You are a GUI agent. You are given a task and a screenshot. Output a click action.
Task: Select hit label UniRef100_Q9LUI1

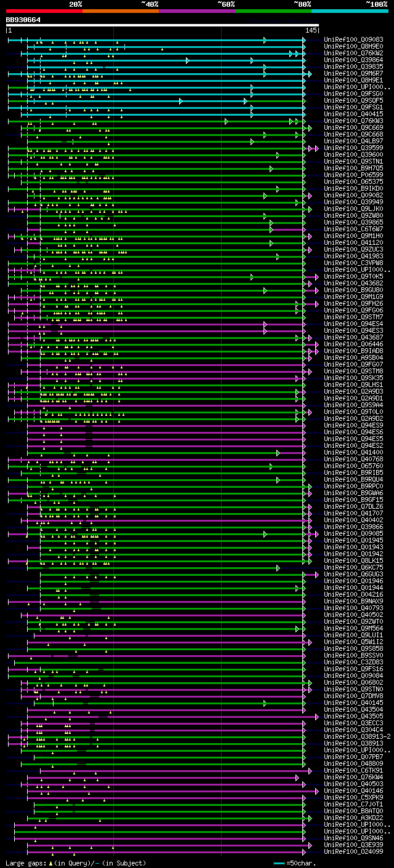[x=353, y=635]
